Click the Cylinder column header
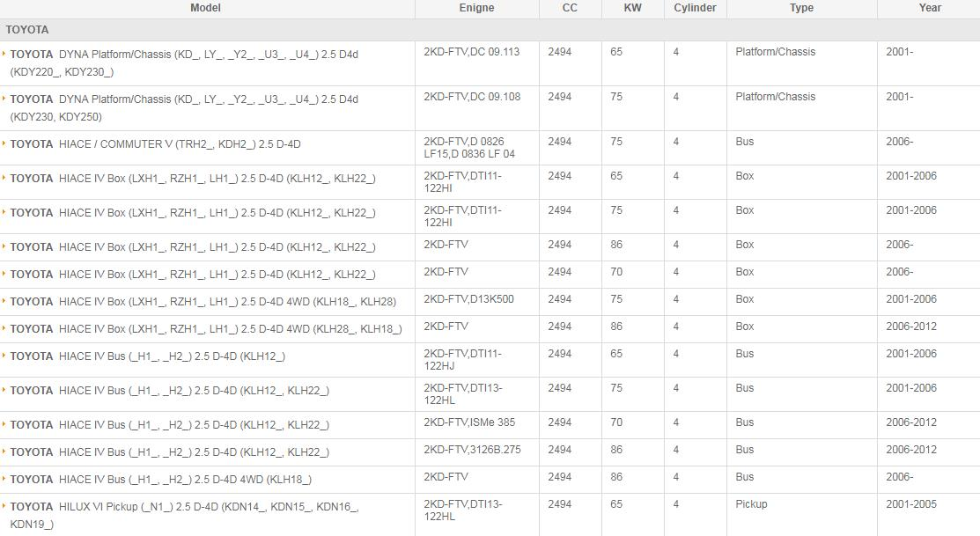Screen dimensions: 980x536 (695, 8)
